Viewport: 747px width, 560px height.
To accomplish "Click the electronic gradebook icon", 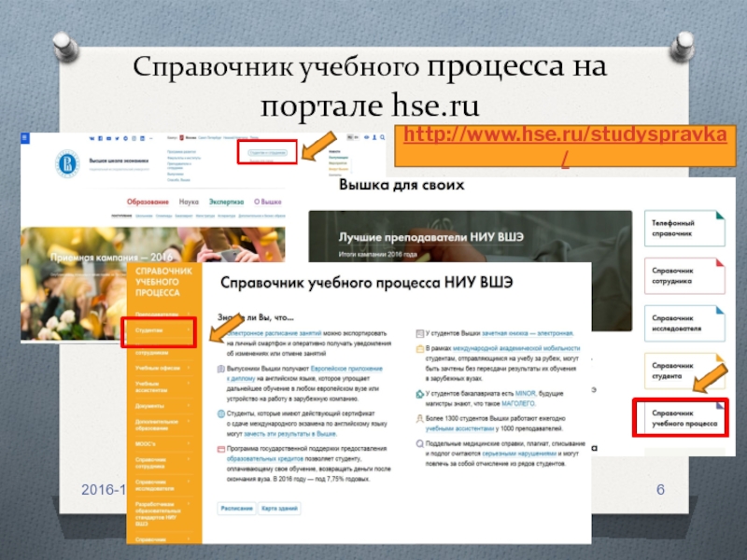I will 418,332.
